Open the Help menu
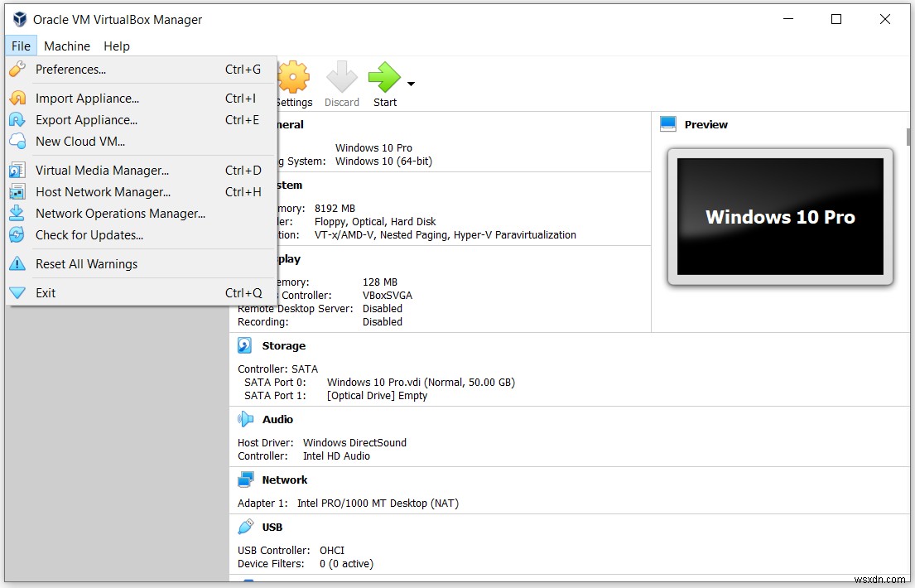The image size is (915, 588). coord(116,46)
